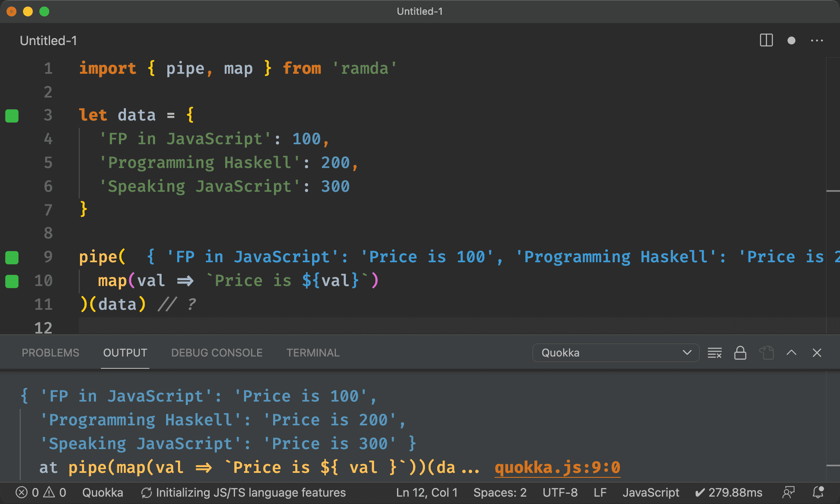Toggle the output scroll lock
Screen dimensions: 840x504
pyautogui.click(x=740, y=353)
